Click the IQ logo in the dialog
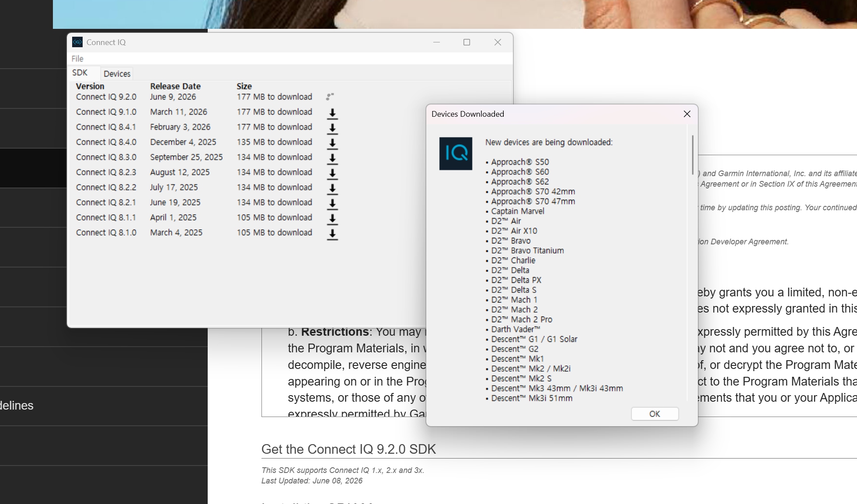 (456, 153)
